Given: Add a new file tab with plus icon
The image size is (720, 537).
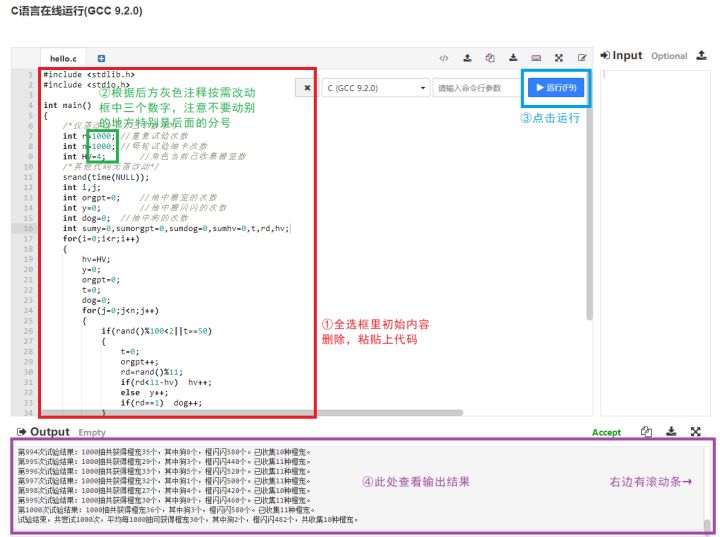Looking at the screenshot, I should [101, 58].
